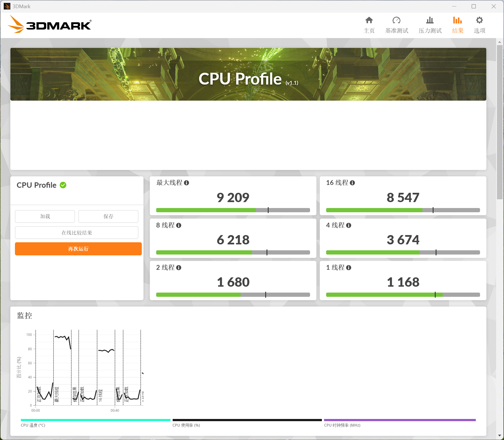Click the 加载 load button
This screenshot has height=440, width=504.
coord(45,216)
